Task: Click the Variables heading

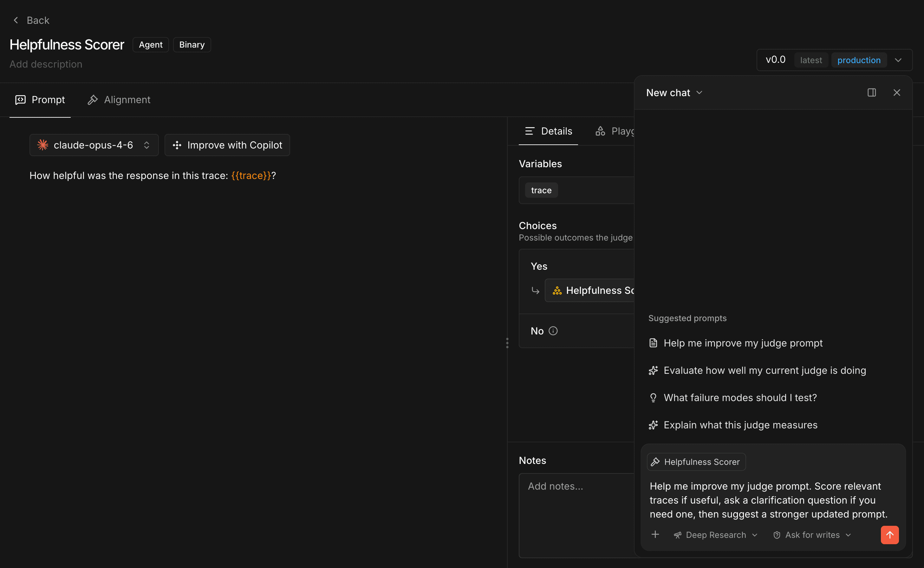Action: [540, 164]
